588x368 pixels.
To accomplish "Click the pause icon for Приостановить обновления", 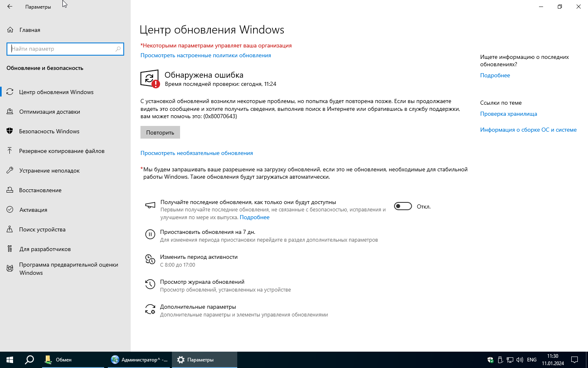I will pos(150,234).
